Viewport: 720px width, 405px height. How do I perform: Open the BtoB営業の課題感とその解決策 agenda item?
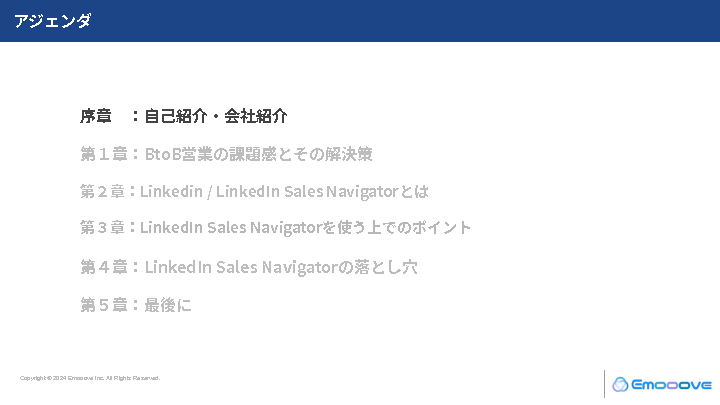(259, 155)
